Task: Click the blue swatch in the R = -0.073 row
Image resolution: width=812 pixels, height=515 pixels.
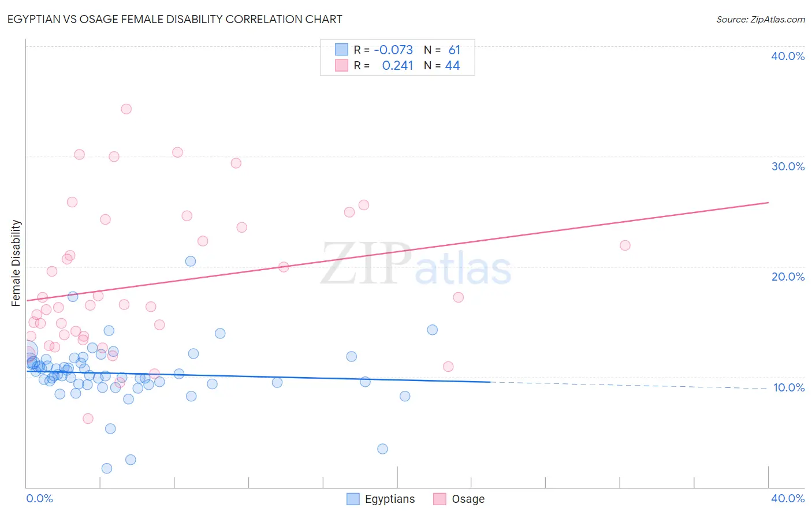Action: [342, 50]
